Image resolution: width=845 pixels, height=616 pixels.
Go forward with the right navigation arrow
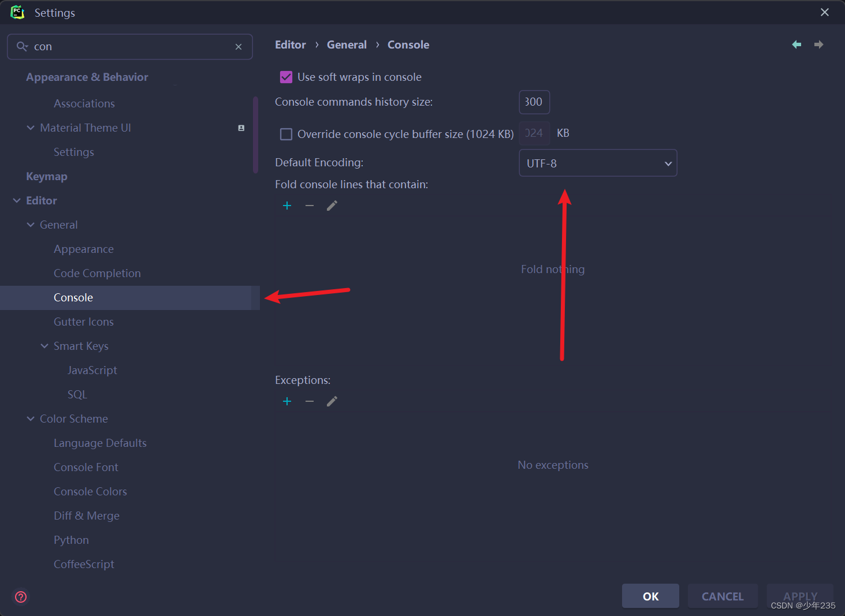click(818, 44)
